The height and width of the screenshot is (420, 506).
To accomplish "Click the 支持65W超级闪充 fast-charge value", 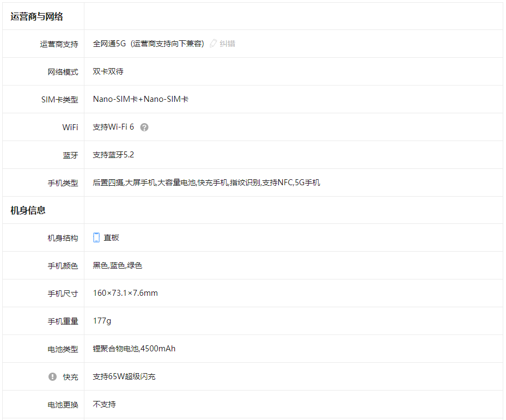I will coord(123,376).
